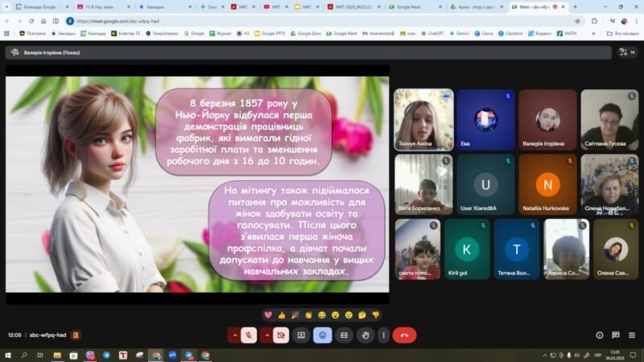Screen dimensions: 644x362
Task: Open the chat panel icon
Action: [x=616, y=335]
